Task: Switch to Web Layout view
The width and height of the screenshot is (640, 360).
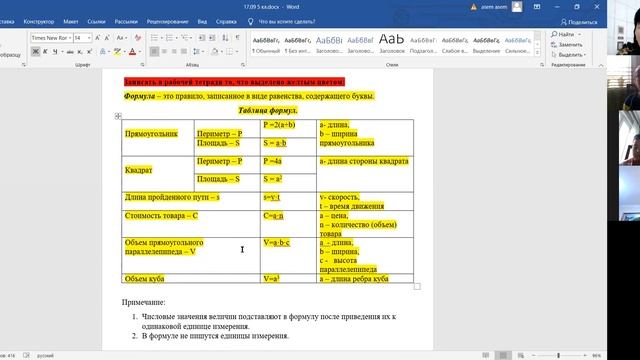Action: [520, 356]
